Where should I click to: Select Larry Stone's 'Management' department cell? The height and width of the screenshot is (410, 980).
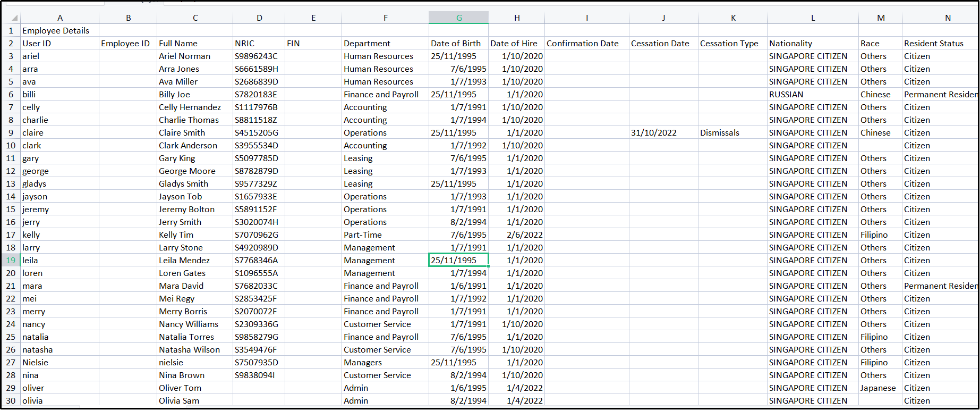386,247
